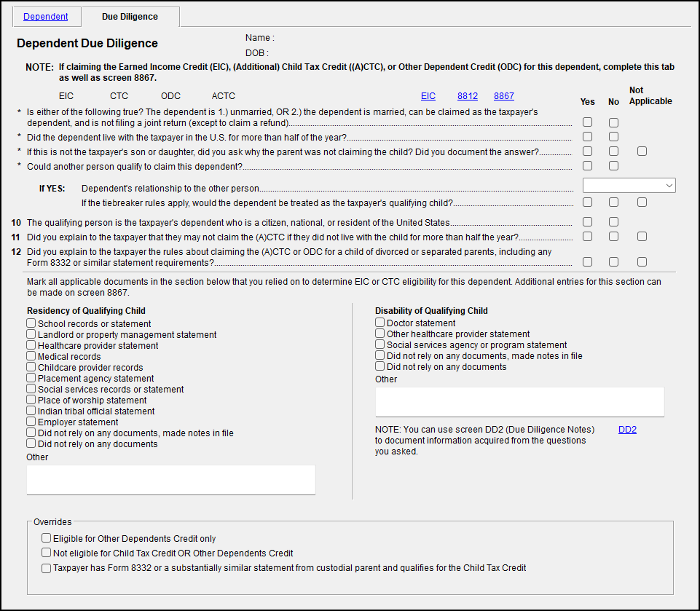
Task: Mark Not Applicable for line 12
Action: (x=642, y=262)
